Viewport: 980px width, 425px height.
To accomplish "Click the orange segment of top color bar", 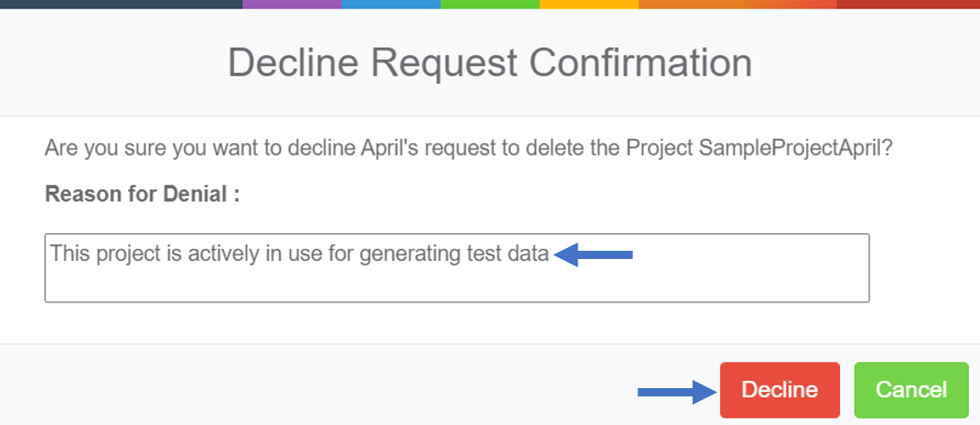I will [x=737, y=4].
